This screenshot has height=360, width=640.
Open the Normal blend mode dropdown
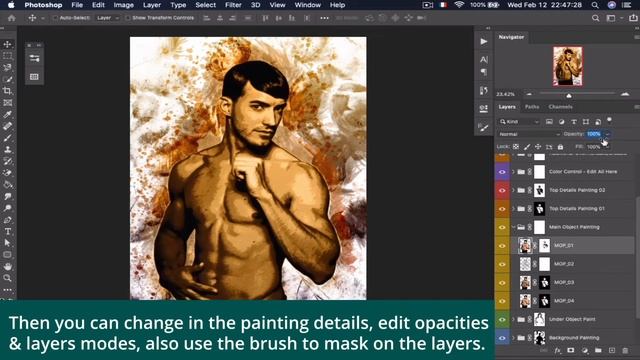(x=529, y=134)
